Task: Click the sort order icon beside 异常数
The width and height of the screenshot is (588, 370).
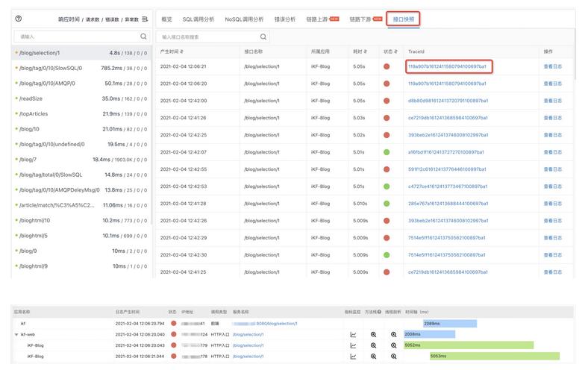Action: coord(145,19)
